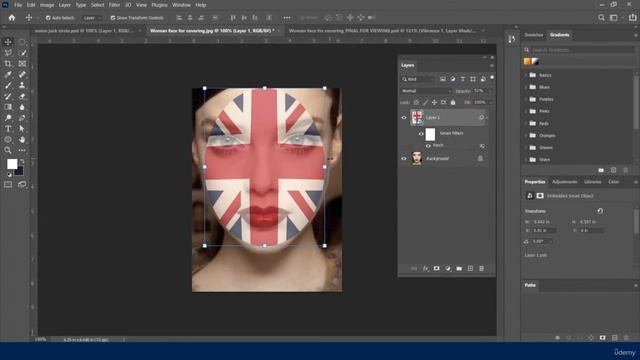Select the Lasso tool
The height and width of the screenshot is (360, 640).
click(x=8, y=53)
